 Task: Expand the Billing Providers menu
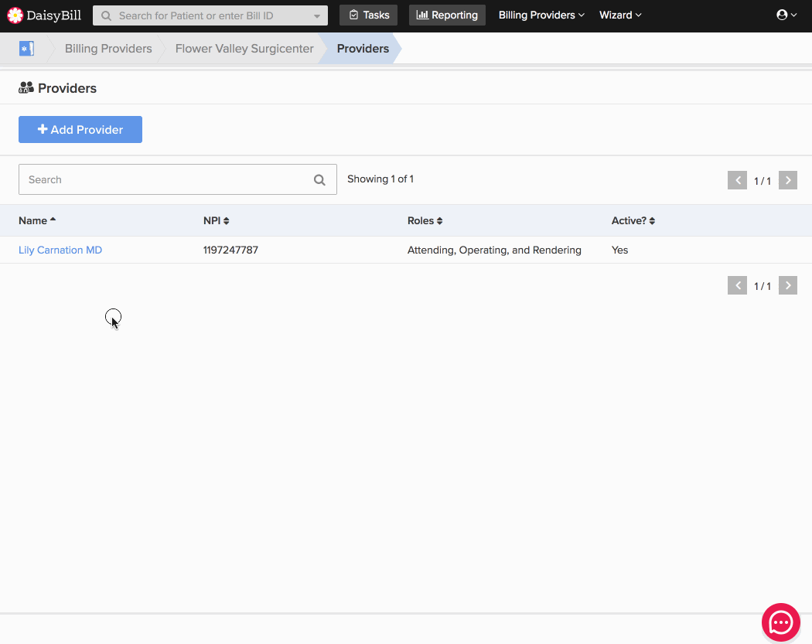541,15
